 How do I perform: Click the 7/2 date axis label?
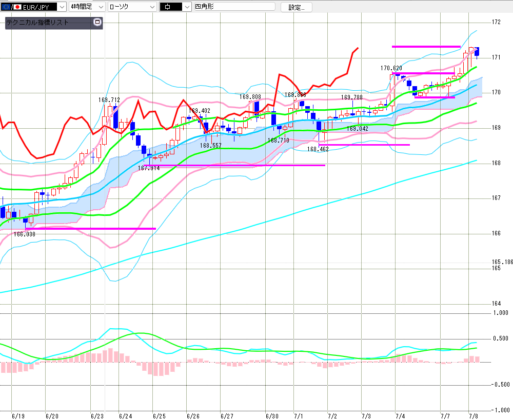[x=332, y=416]
